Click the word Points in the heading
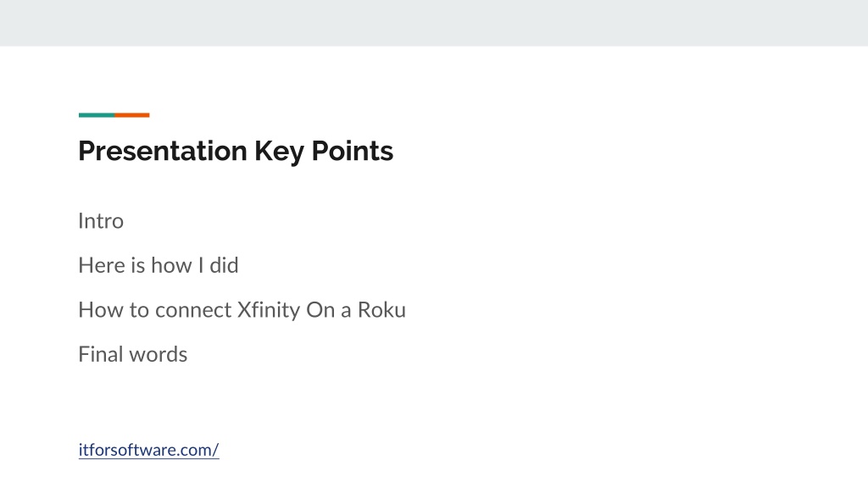This screenshot has height=488, width=868. tap(353, 151)
